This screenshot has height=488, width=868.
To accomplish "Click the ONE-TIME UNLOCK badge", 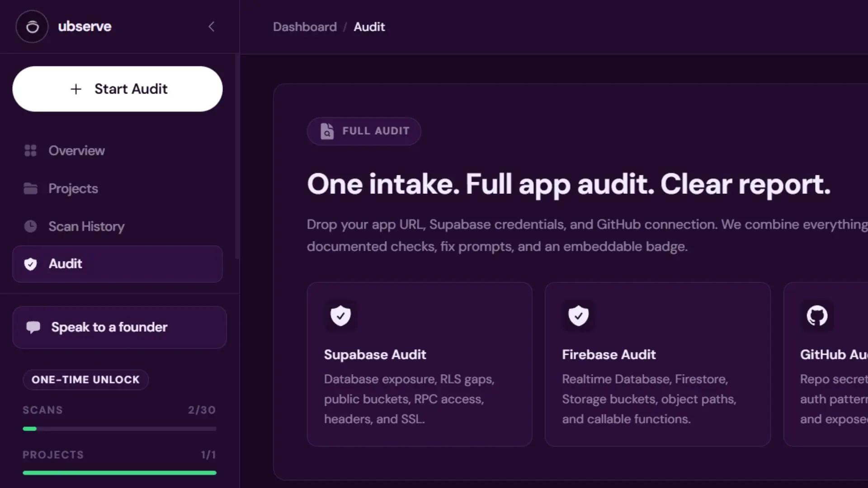I will pos(85,380).
